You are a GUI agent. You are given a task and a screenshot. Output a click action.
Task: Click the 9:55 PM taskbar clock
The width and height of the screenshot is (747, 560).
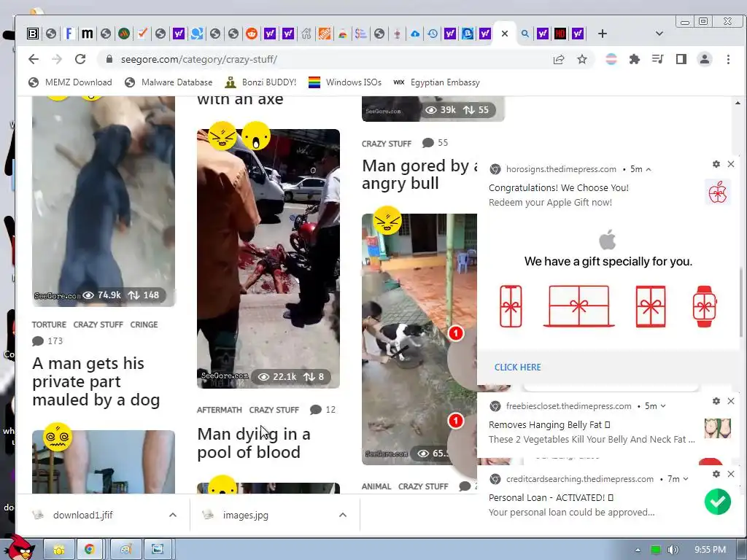pos(710,550)
